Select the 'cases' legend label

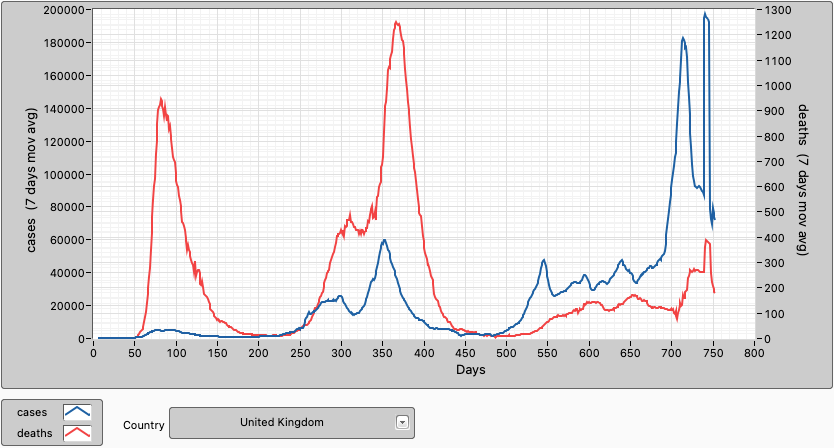pyautogui.click(x=32, y=412)
